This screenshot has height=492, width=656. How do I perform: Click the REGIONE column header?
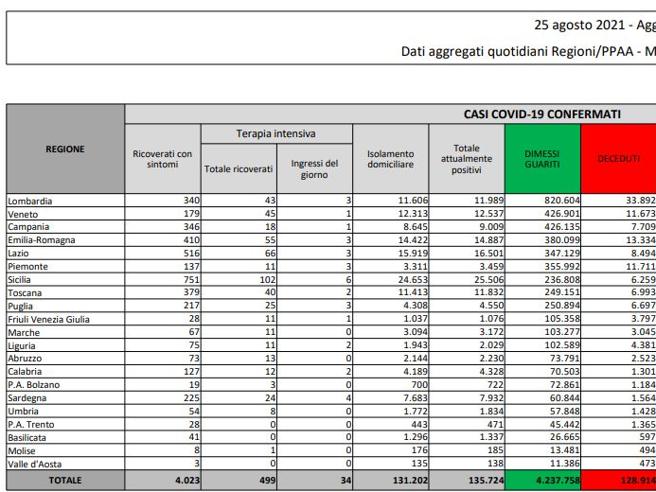point(65,149)
